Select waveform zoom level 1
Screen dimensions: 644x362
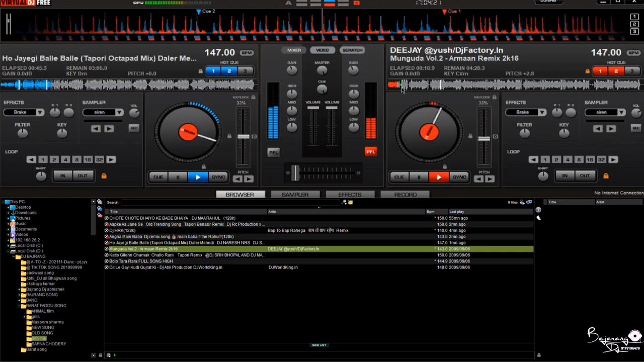[635, 17]
